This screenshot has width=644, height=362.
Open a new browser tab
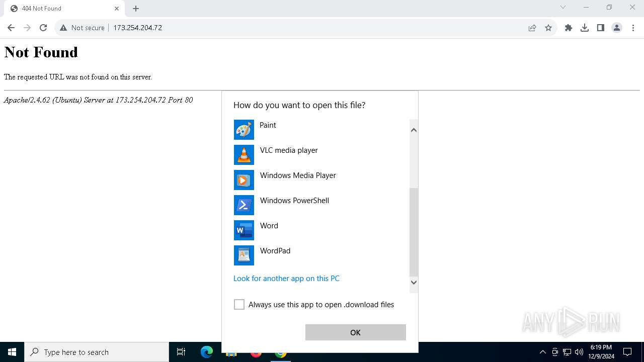pos(136,9)
